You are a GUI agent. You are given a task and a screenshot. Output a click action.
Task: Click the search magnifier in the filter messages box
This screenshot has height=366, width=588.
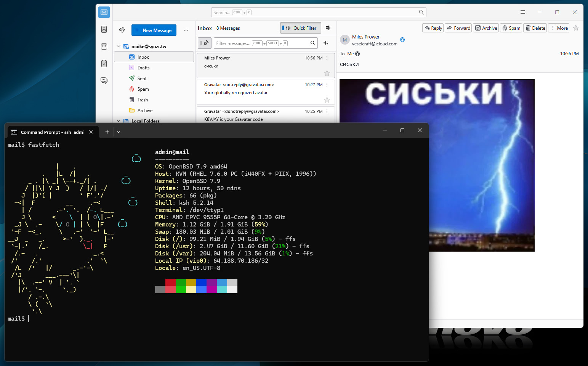[x=313, y=43]
